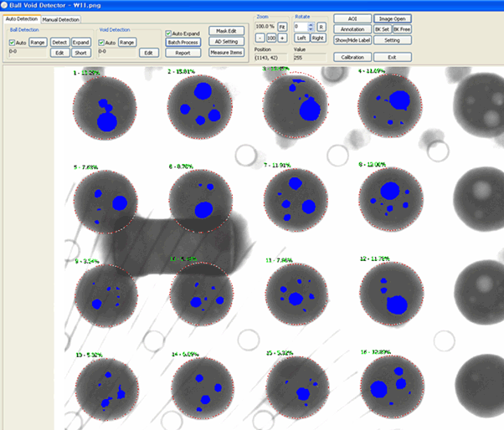504x430 pixels.
Task: Click the label text of ball 9
Action: (87, 261)
